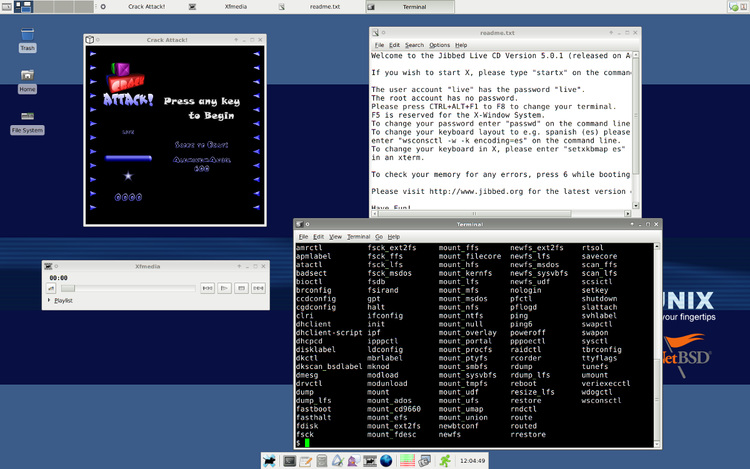750x469 pixels.
Task: Click the Crack Attack! logo in game window
Action: tap(127, 84)
